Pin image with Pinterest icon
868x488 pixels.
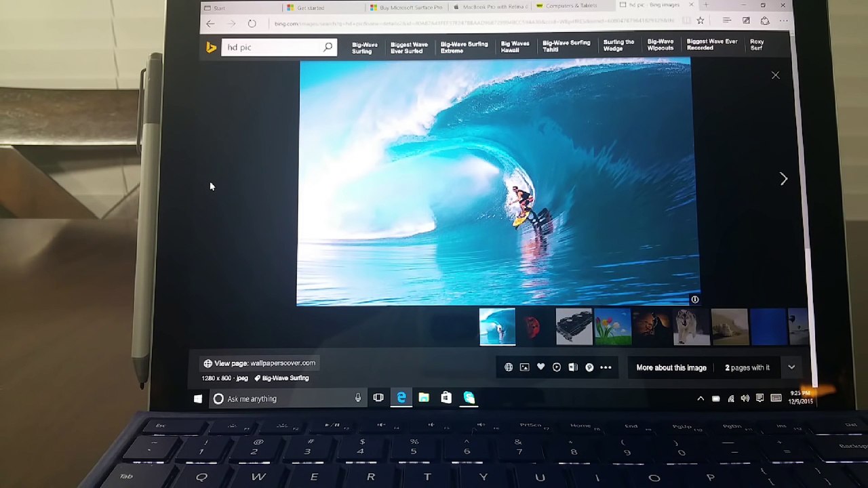589,367
